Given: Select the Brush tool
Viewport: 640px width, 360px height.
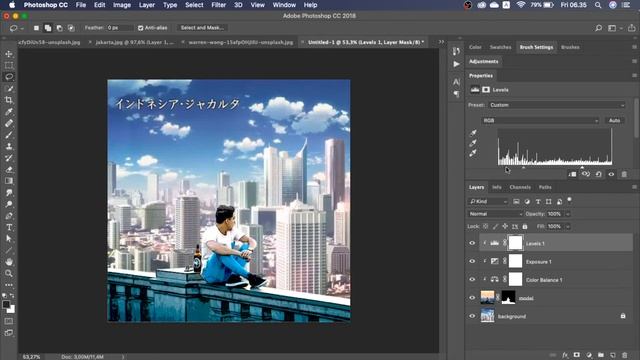Looking at the screenshot, I should 9,135.
